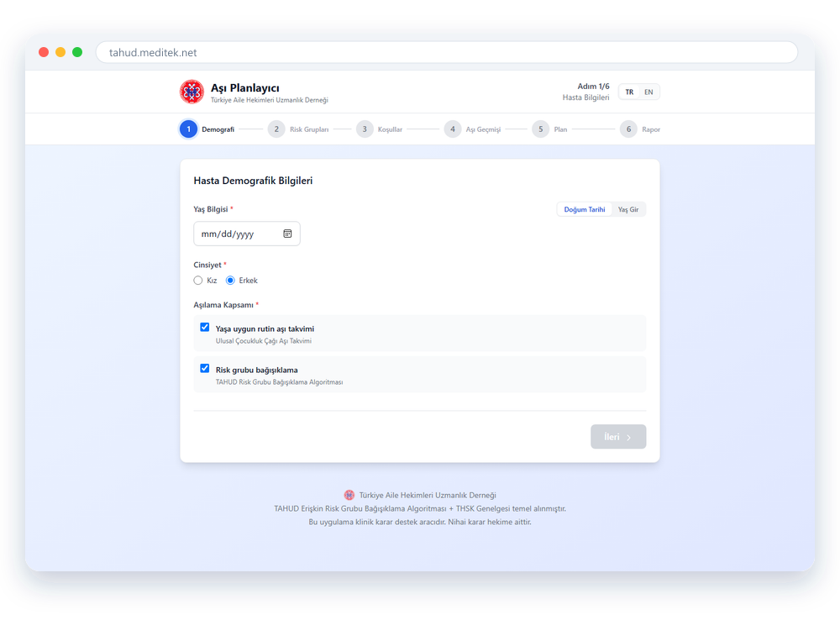Click the step 4 Aşı Geçmişi circle
Screen dimensions: 840x620
(x=453, y=129)
